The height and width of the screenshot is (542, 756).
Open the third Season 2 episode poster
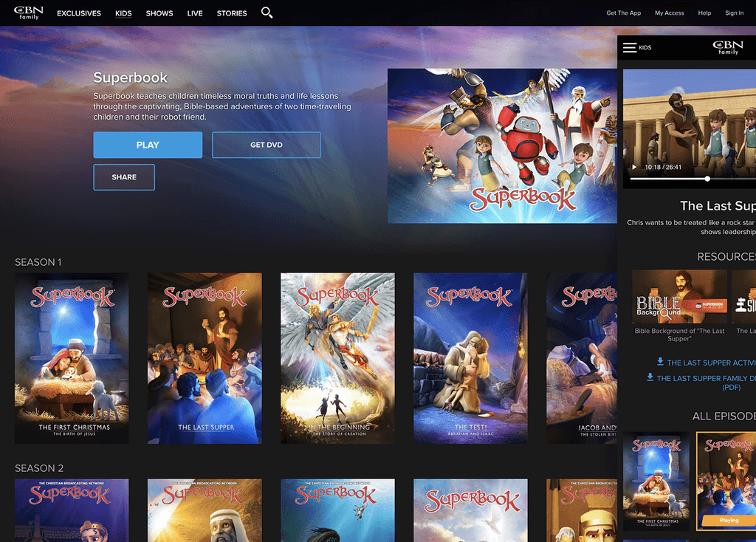[337, 510]
